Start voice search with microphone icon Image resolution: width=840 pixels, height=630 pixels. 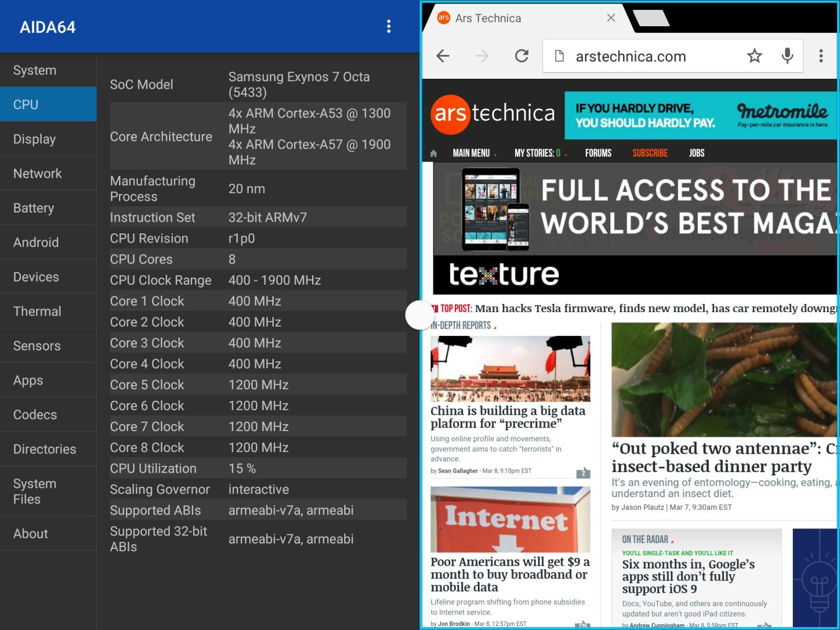787,56
